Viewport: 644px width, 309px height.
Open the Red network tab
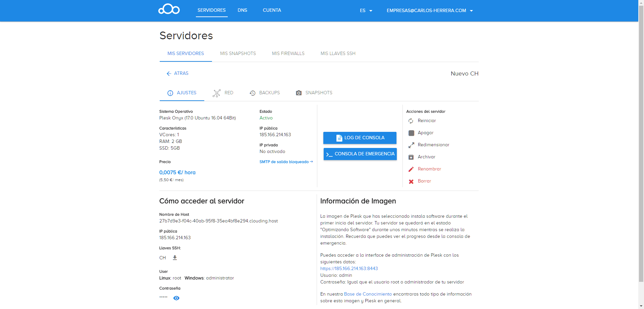[223, 93]
